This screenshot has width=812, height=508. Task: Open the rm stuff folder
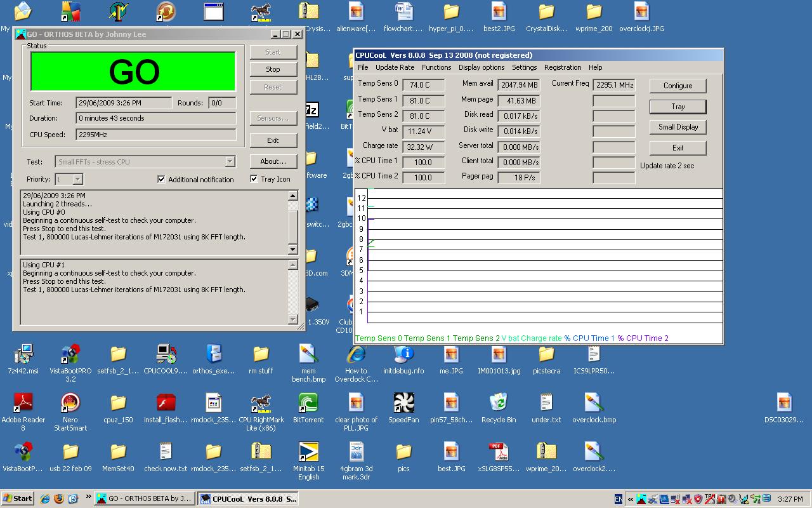click(261, 354)
